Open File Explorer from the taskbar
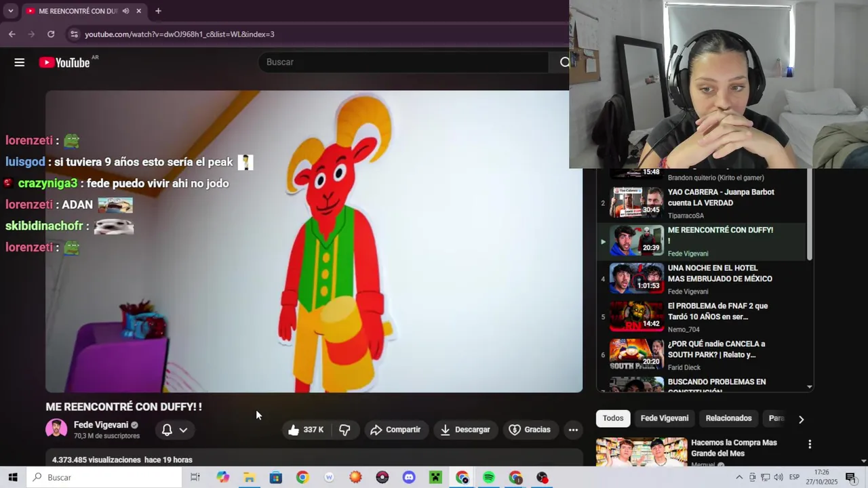868x488 pixels. (x=250, y=477)
